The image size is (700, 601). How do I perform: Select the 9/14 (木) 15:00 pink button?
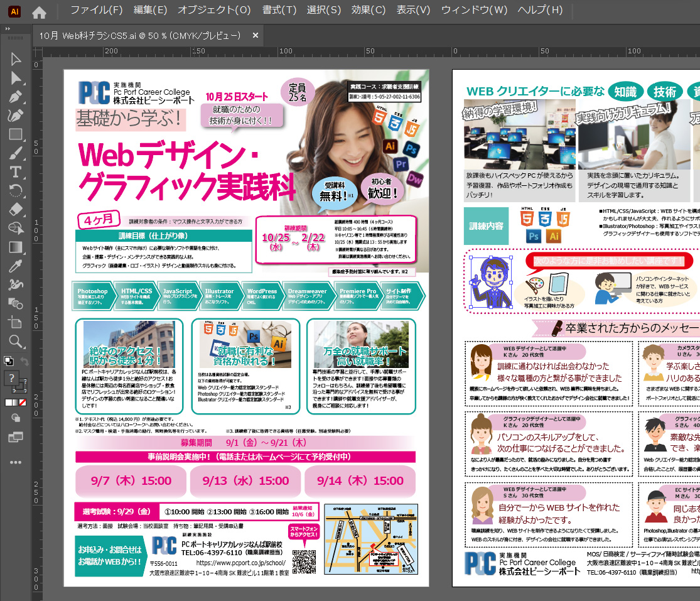click(360, 481)
